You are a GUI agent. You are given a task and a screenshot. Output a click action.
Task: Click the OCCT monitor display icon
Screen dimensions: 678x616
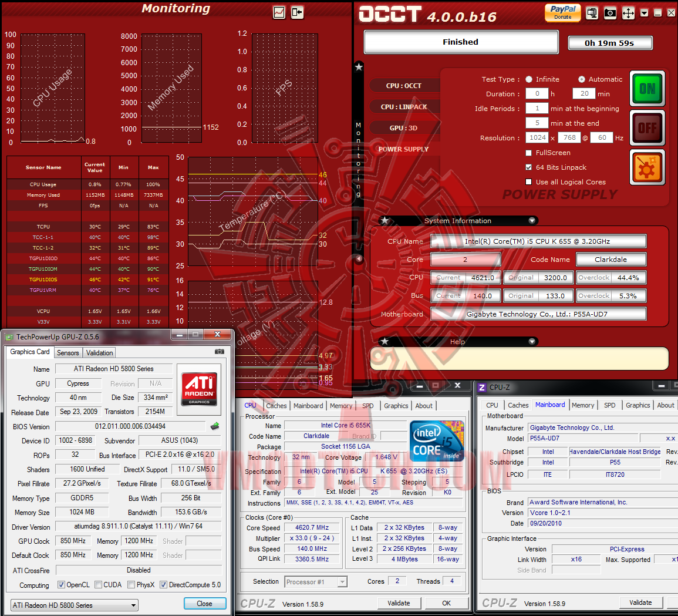point(592,13)
